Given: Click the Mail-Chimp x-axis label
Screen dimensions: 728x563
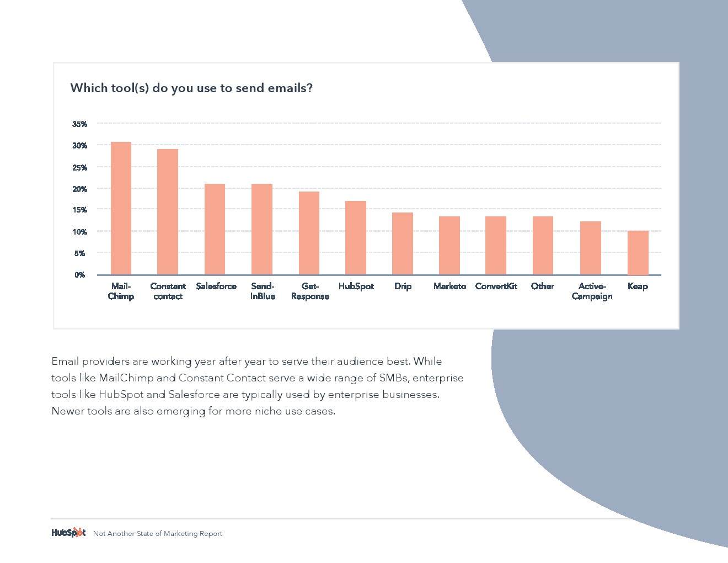Looking at the screenshot, I should (121, 291).
